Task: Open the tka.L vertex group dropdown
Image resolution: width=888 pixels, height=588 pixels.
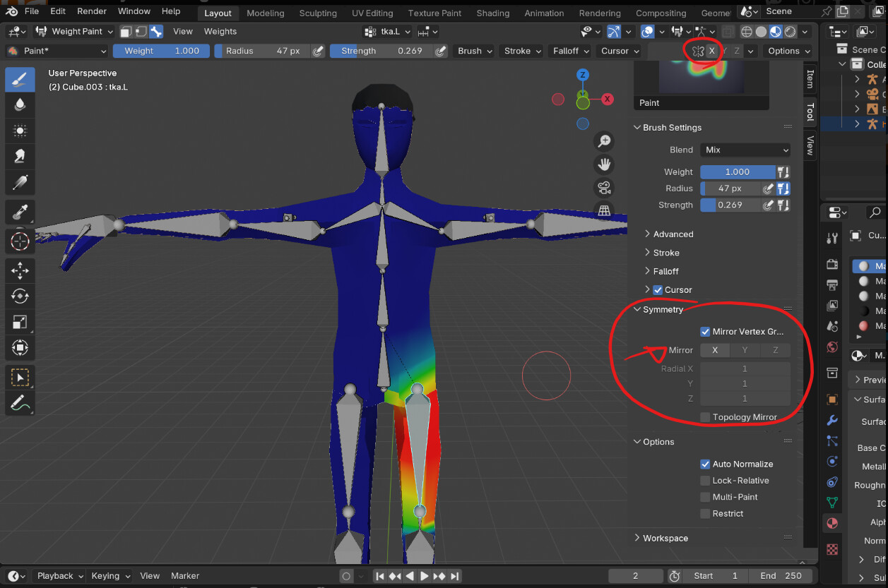Action: click(x=387, y=32)
